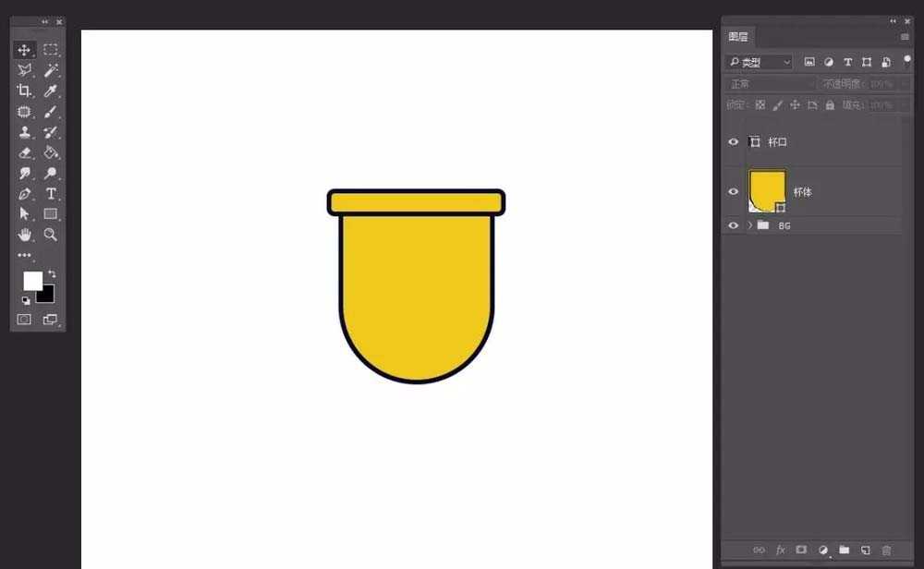This screenshot has height=569, width=924.
Task: Hide the 杯口 layer
Action: (x=733, y=142)
